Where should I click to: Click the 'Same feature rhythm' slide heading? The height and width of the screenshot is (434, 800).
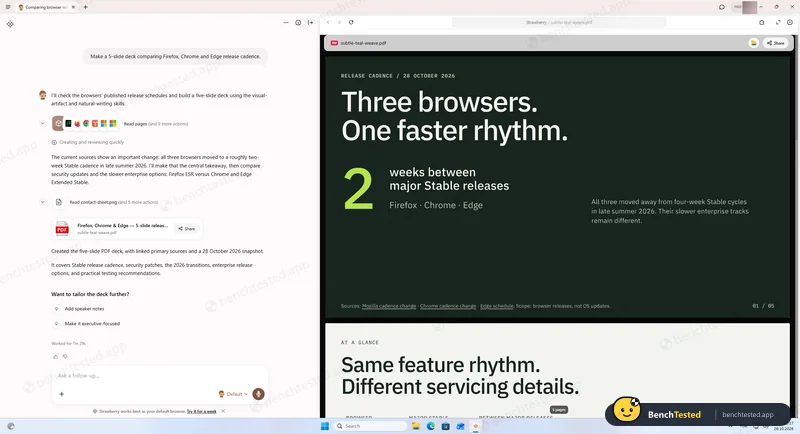coord(460,375)
